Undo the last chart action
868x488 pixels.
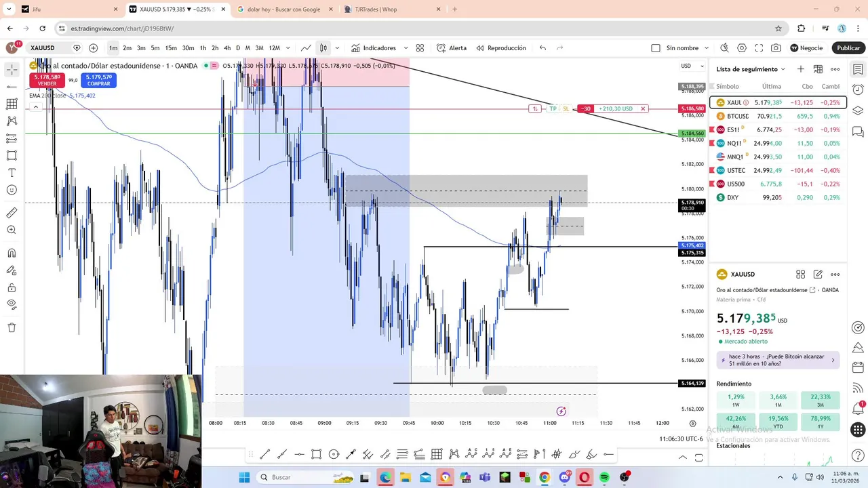[x=542, y=48]
